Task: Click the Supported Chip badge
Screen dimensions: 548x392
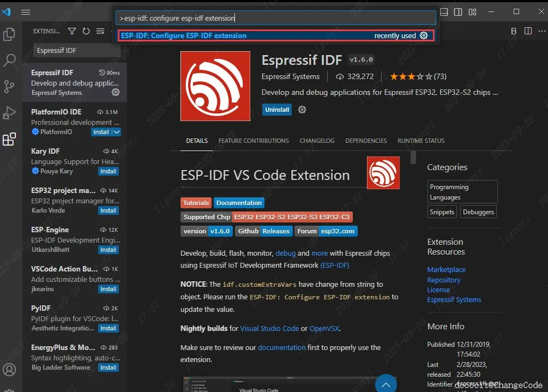Action: (267, 217)
